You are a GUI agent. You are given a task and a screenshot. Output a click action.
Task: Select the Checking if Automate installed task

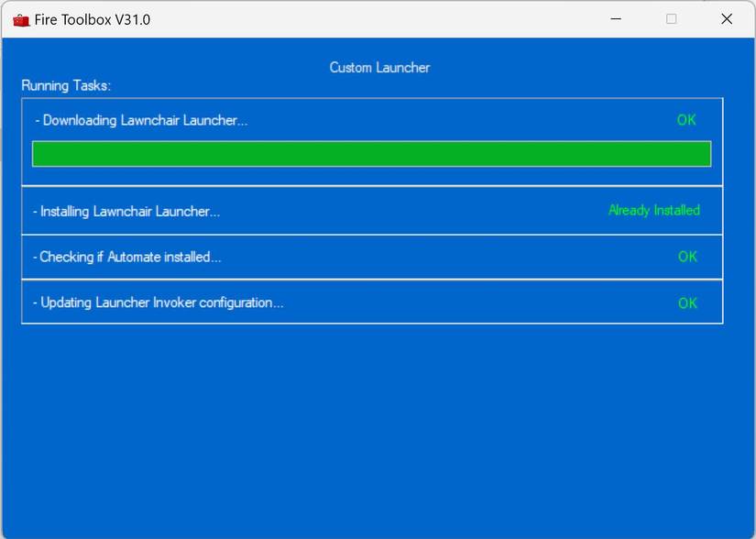click(127, 258)
